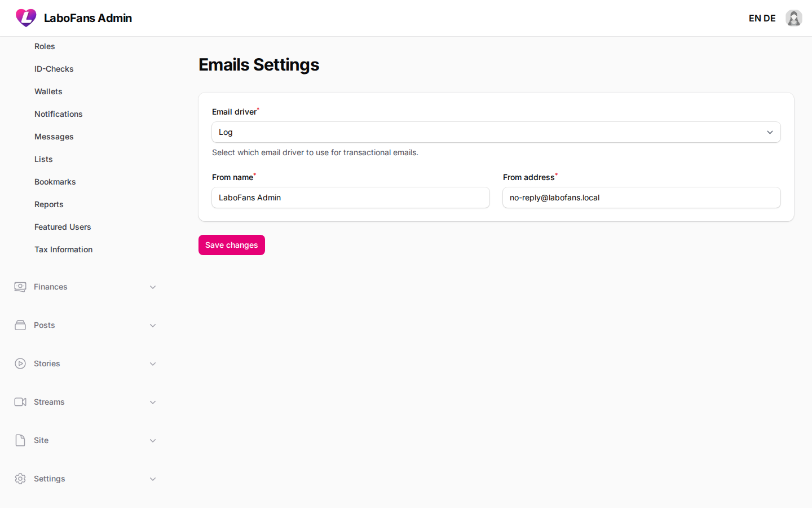Image resolution: width=812 pixels, height=508 pixels.
Task: Click the Stories menu label
Action: point(47,364)
